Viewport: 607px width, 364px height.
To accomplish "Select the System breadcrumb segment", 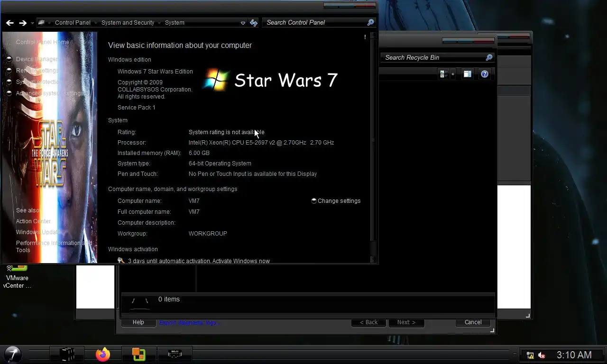I will (175, 22).
